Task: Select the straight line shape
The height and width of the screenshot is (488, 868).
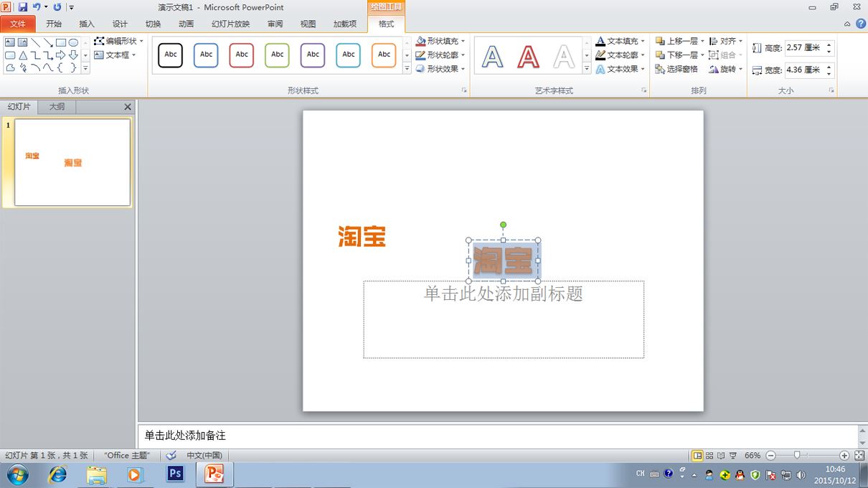Action: [35, 42]
